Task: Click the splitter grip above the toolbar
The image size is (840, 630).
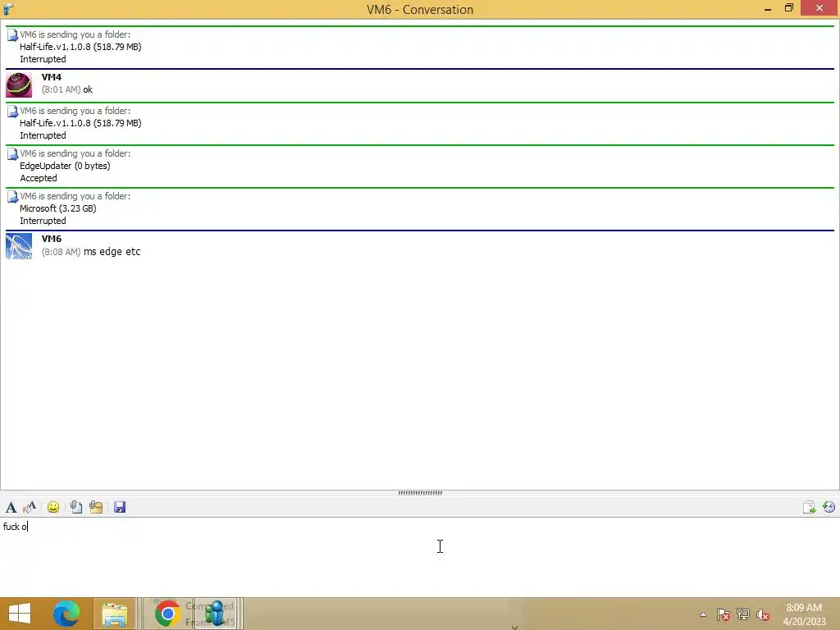Action: point(420,493)
